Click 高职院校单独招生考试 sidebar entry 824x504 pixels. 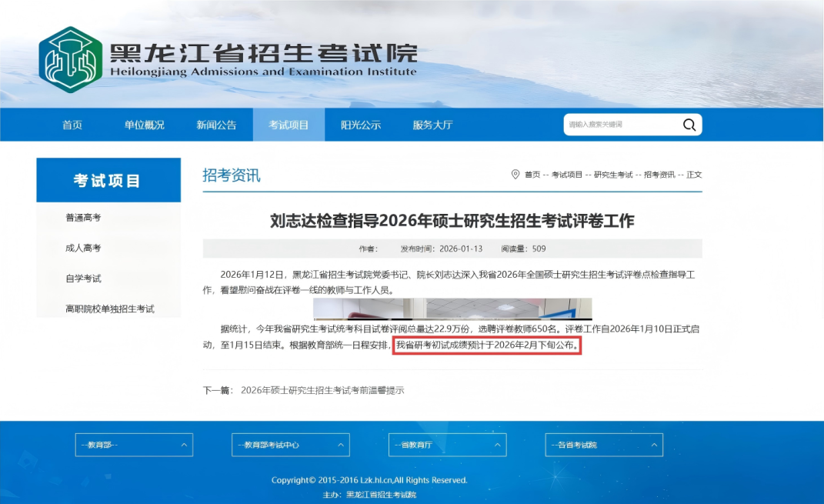[110, 309]
